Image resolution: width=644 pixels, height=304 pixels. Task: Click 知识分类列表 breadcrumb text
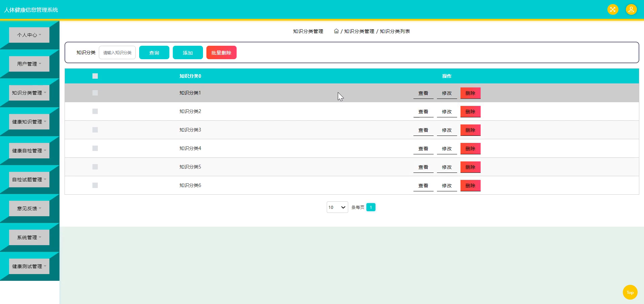tap(395, 31)
